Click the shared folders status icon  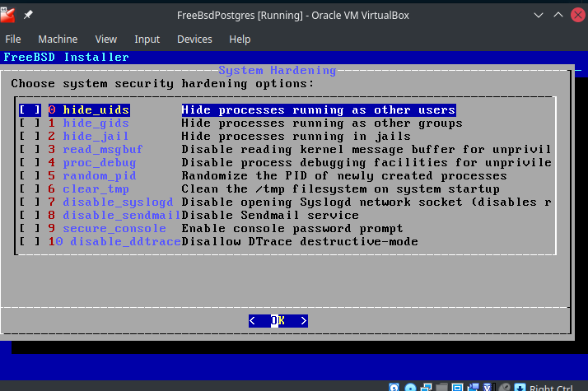point(441,387)
